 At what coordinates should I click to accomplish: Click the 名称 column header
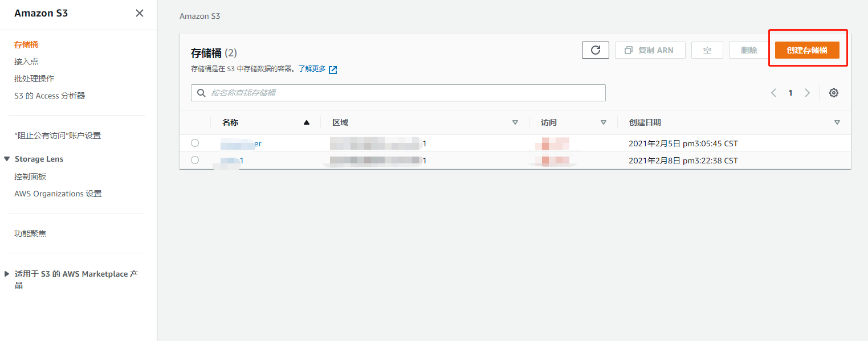(230, 122)
